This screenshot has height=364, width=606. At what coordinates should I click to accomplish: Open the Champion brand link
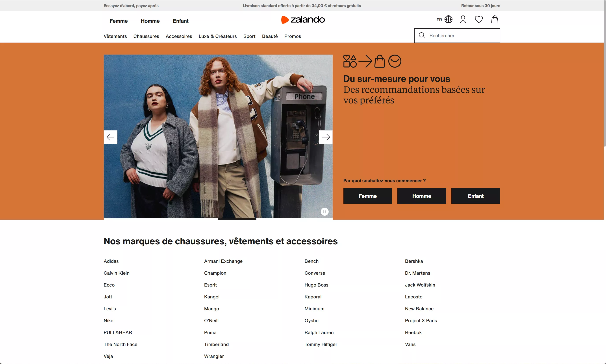pyautogui.click(x=215, y=273)
